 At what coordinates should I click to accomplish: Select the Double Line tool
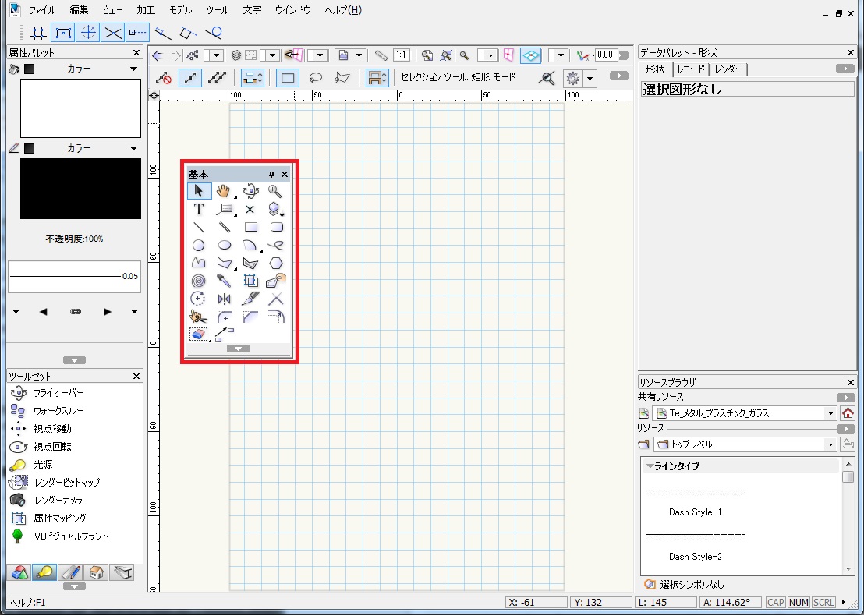point(225,227)
